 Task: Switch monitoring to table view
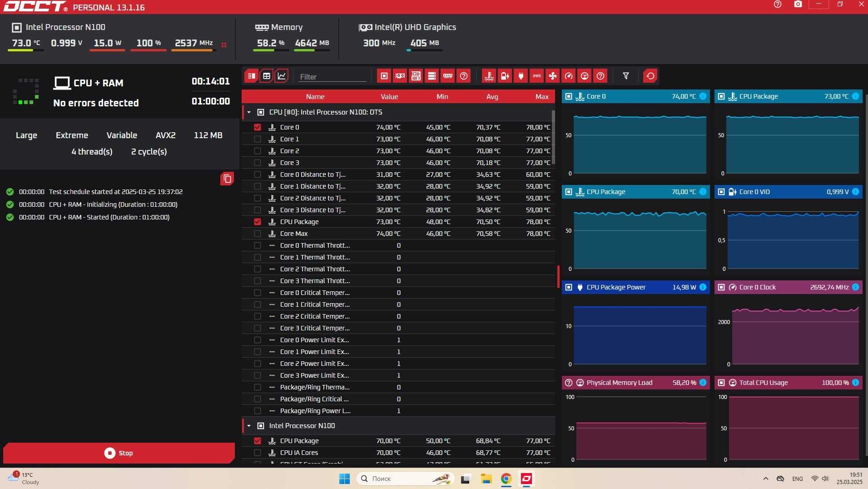pos(267,76)
